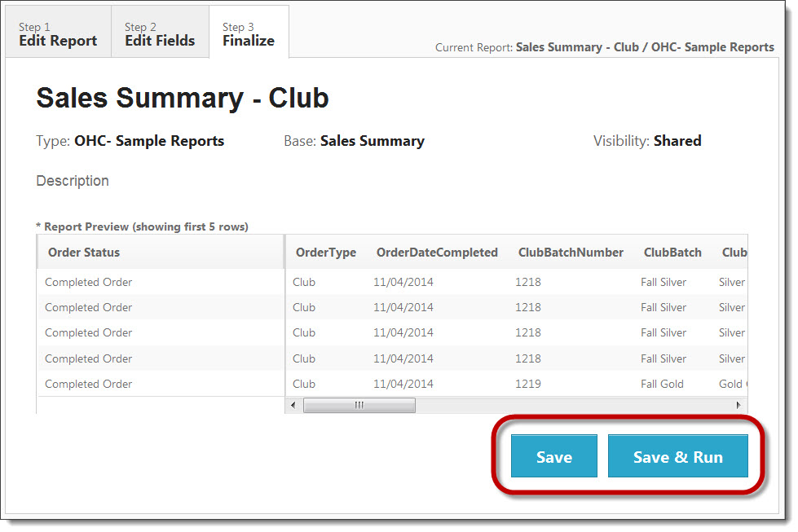Click the horizontal scrollbar thumb below the preview
Image resolution: width=798 pixels, height=532 pixels.
359,404
